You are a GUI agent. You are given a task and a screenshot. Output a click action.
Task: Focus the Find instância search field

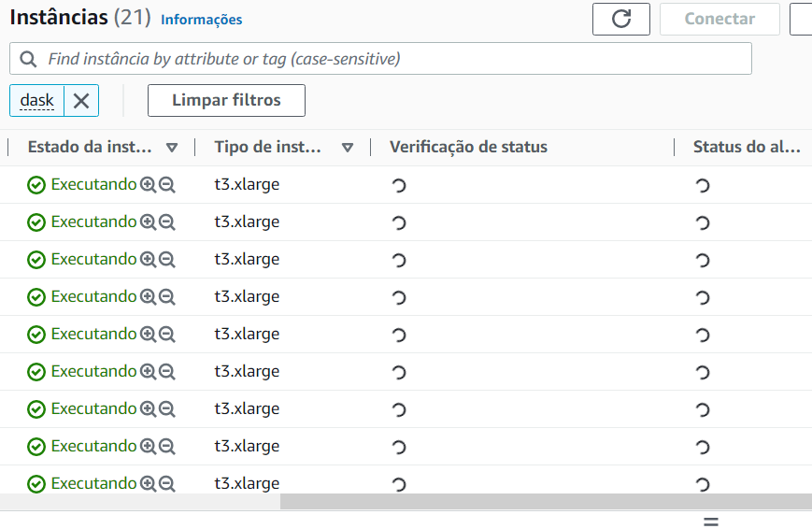pos(392,59)
